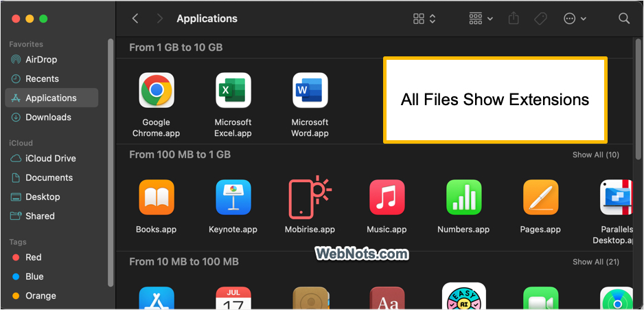Open the icon view switcher dropdown
This screenshot has height=310, width=644.
[x=424, y=19]
